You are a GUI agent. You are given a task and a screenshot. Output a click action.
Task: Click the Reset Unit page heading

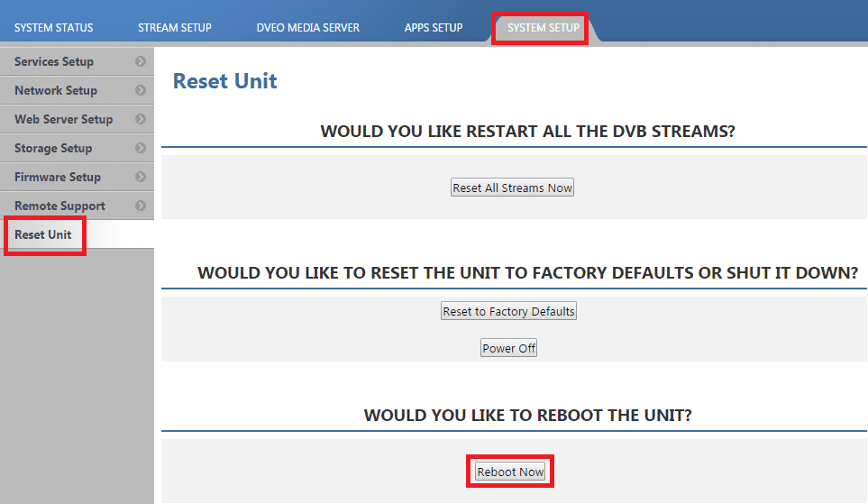[x=224, y=81]
